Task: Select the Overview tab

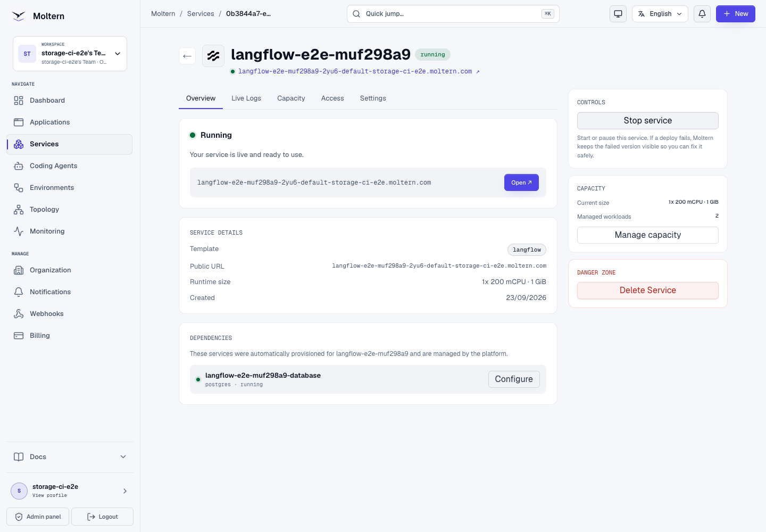Action: [x=201, y=98]
